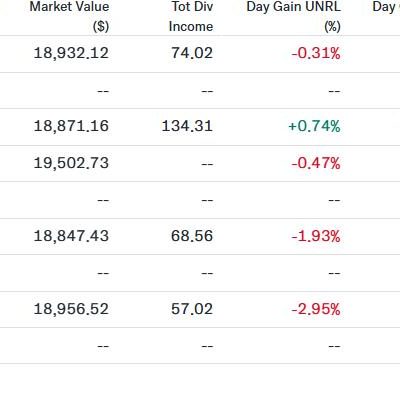The width and height of the screenshot is (400, 395).
Task: Select dividend income 74.02 cell
Action: pyautogui.click(x=192, y=53)
